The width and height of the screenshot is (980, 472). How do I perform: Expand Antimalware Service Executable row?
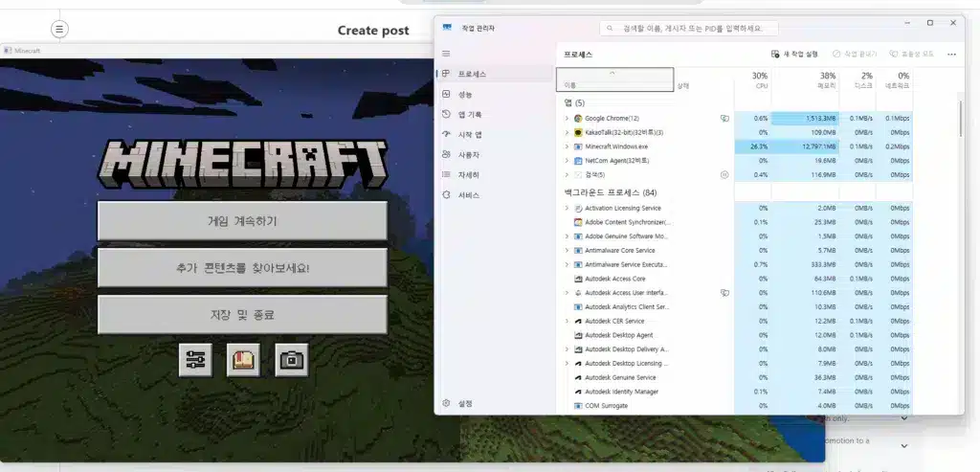coord(567,264)
